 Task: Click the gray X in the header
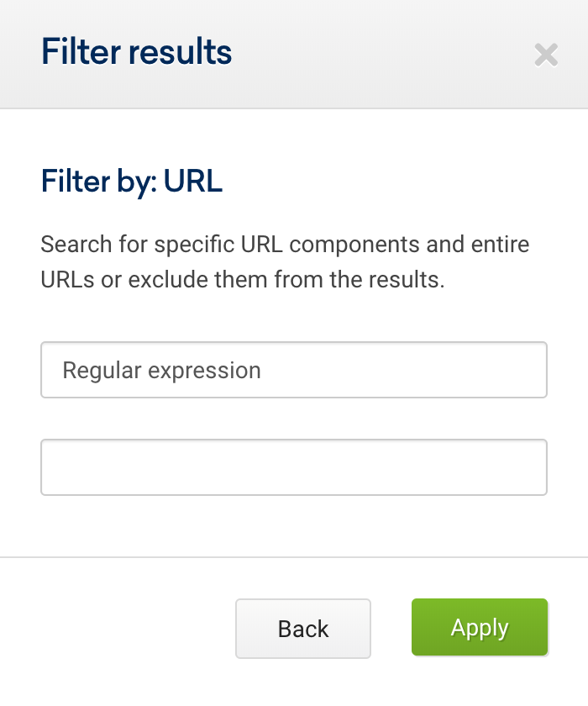(546, 55)
